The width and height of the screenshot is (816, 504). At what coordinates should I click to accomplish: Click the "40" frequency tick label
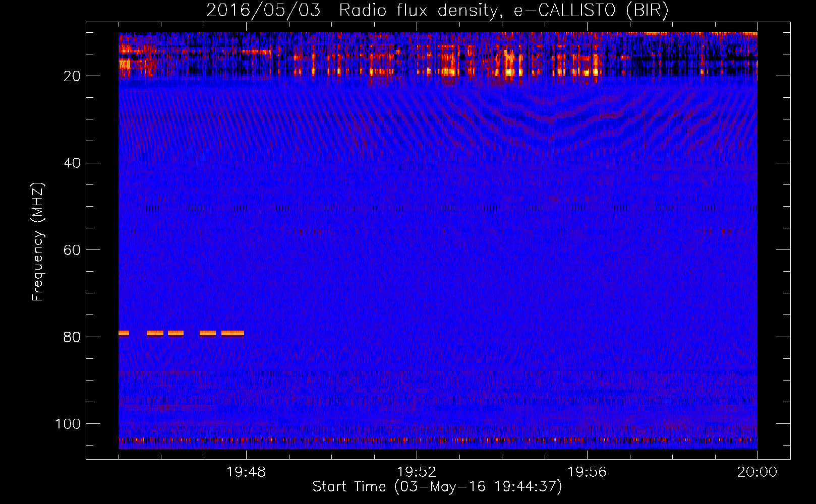[73, 163]
